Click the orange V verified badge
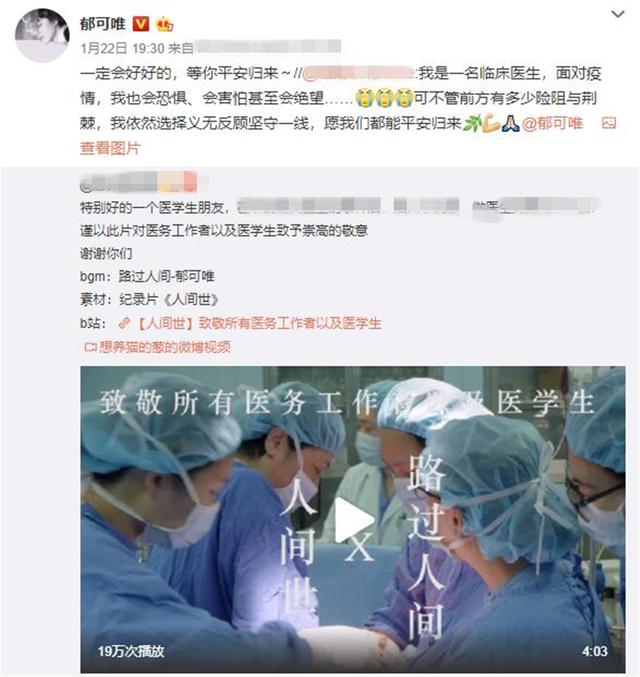Screen dimensions: 640x677 coord(140,24)
